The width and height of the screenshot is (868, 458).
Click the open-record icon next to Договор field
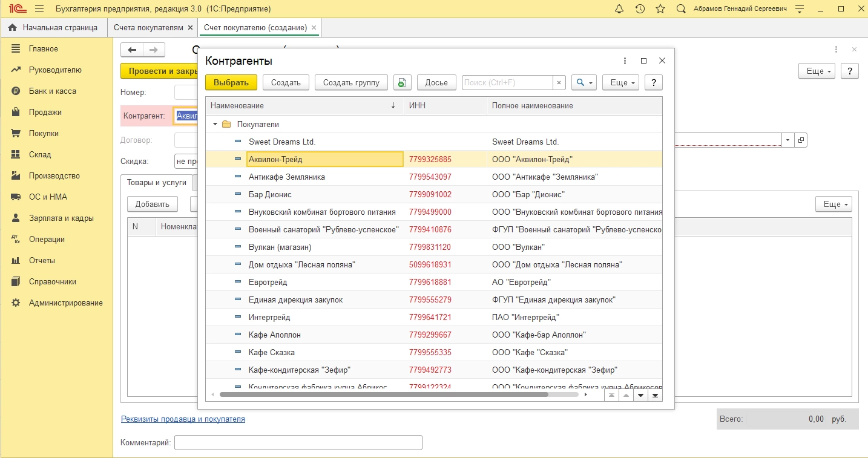(801, 140)
